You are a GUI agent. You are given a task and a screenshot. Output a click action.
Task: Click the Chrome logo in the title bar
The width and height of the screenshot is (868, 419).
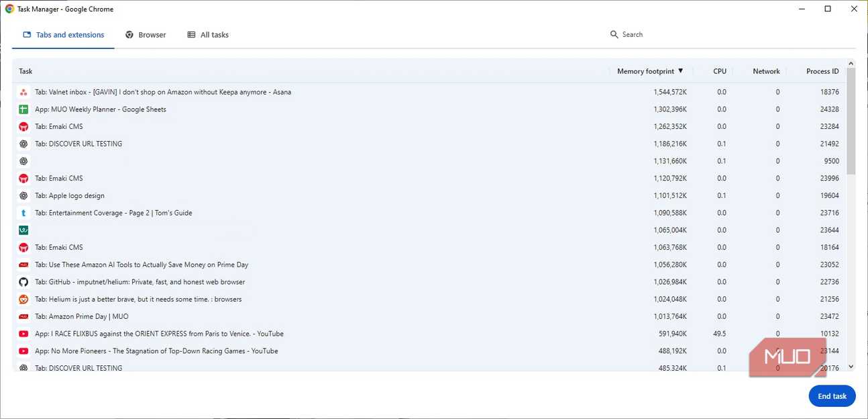point(9,9)
